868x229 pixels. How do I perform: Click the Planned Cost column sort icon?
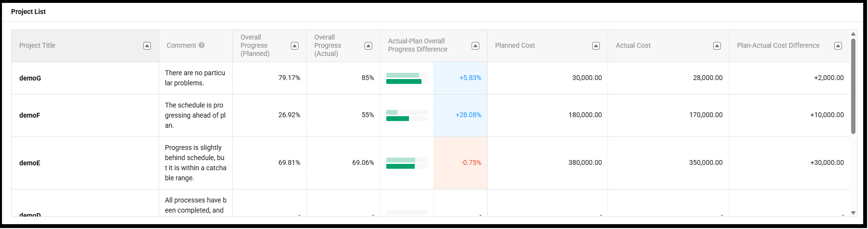(596, 46)
